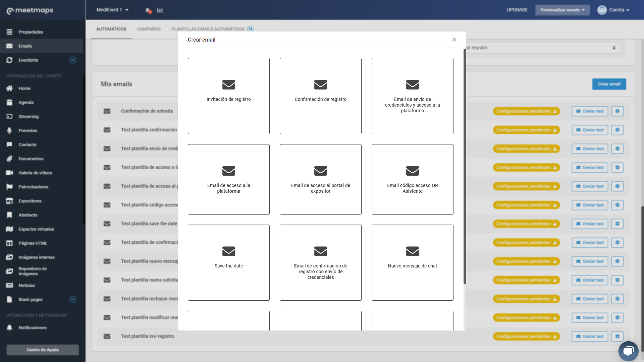Screen dimensions: 644x362
Task: Open Blank pages in the sidebar
Action: click(42, 299)
